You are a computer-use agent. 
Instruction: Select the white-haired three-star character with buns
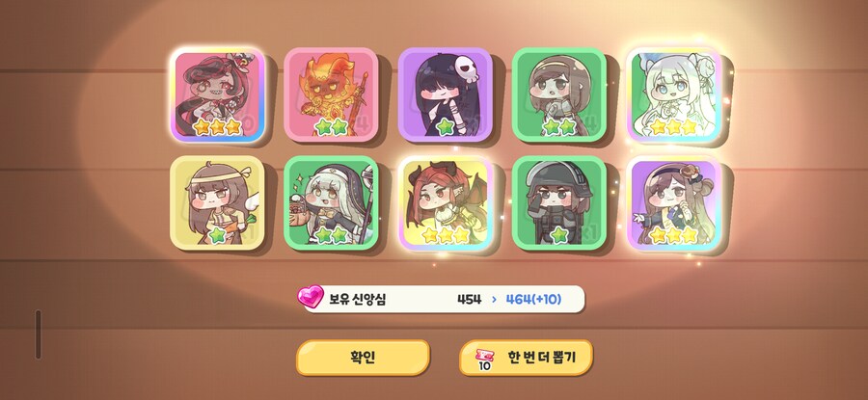(674, 94)
